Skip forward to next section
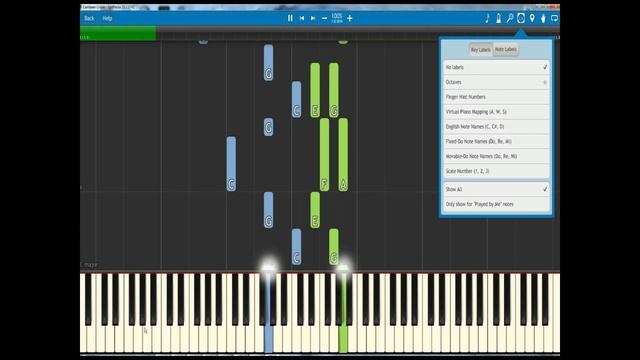 (313, 18)
